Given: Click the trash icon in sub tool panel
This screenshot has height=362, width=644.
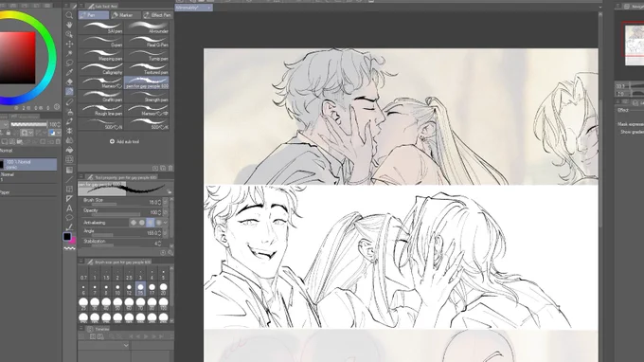Looking at the screenshot, I should (x=170, y=168).
